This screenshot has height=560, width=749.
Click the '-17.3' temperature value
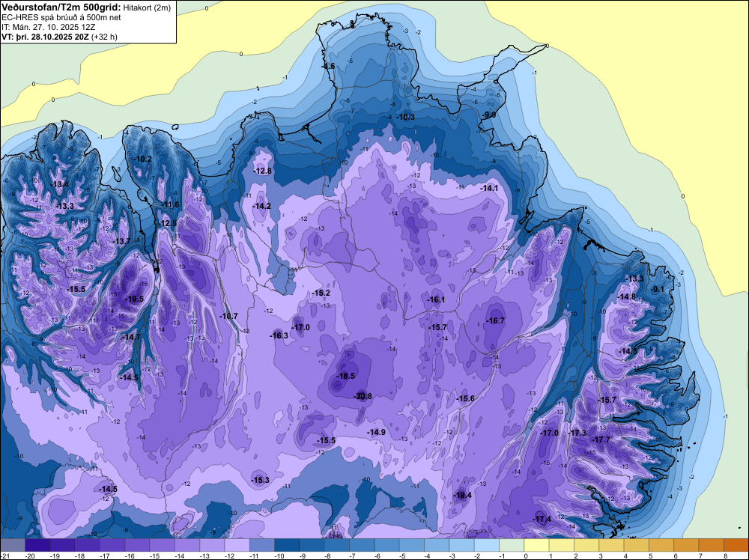click(577, 433)
